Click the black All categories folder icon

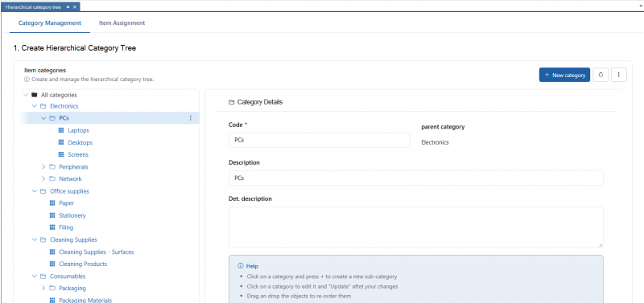(x=34, y=95)
